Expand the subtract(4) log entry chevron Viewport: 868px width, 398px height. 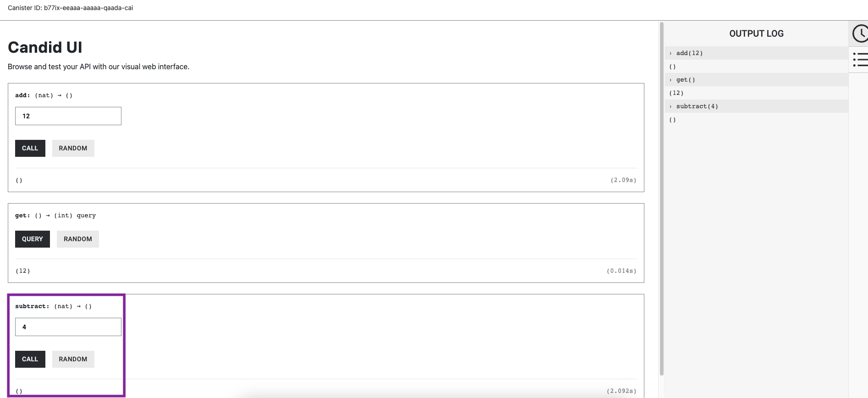[x=670, y=106]
